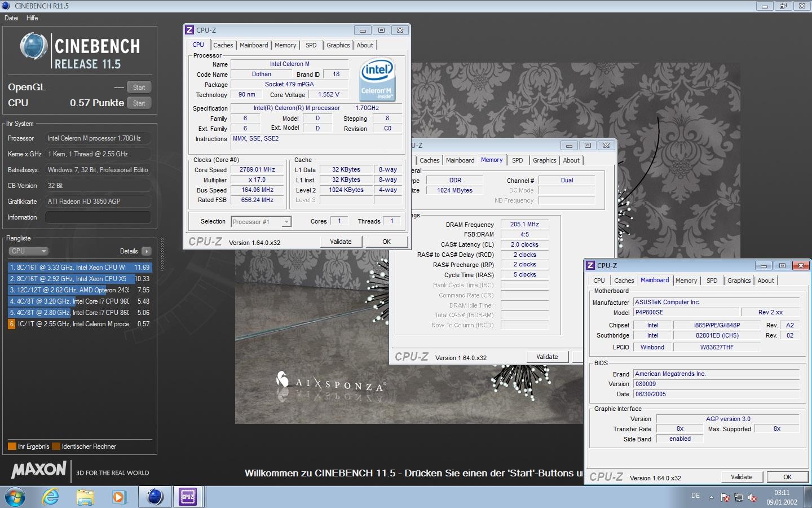Click the Prozessor Intel Celeron M field
Screen dimensions: 812x508
tap(98, 138)
